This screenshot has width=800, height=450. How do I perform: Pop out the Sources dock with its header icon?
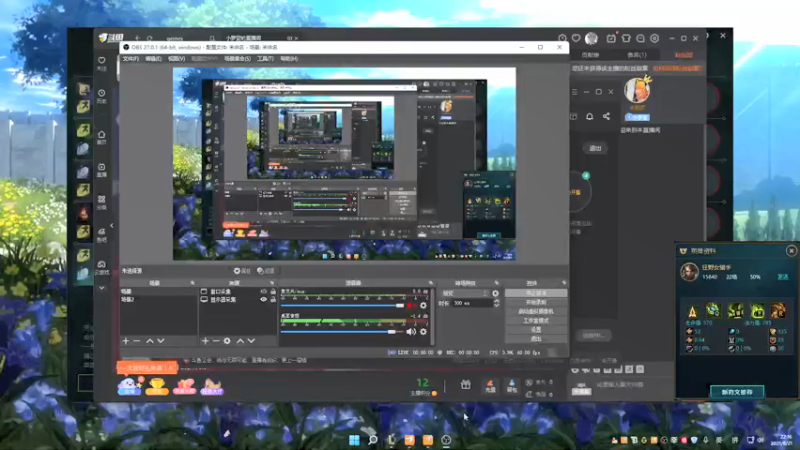click(x=272, y=283)
